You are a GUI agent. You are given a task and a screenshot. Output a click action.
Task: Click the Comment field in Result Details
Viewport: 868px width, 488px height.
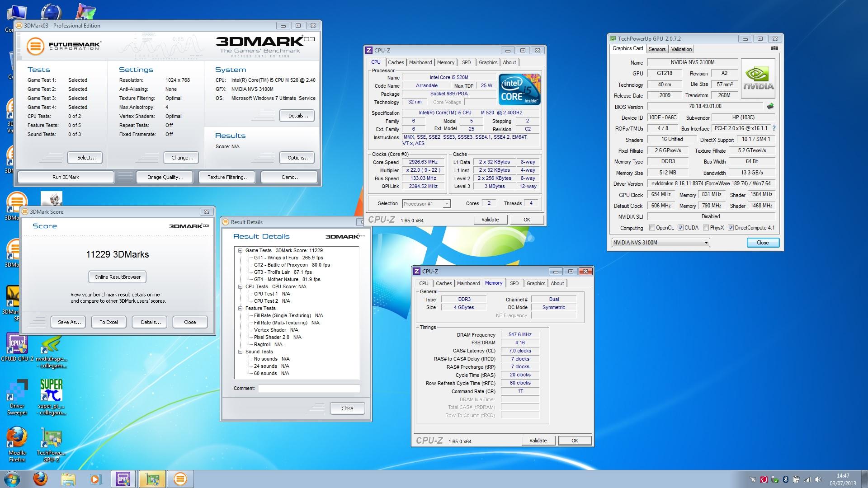point(309,388)
